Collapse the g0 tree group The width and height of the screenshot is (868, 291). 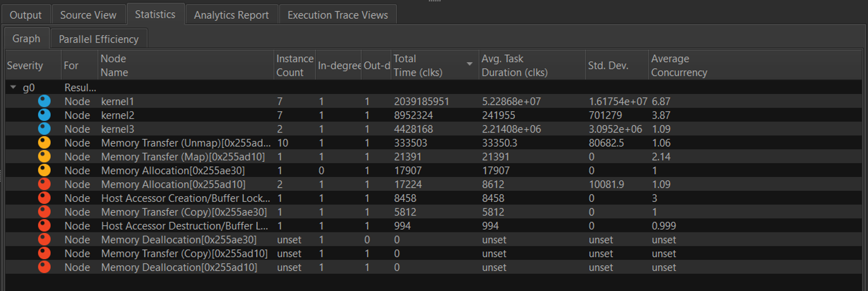coord(13,88)
